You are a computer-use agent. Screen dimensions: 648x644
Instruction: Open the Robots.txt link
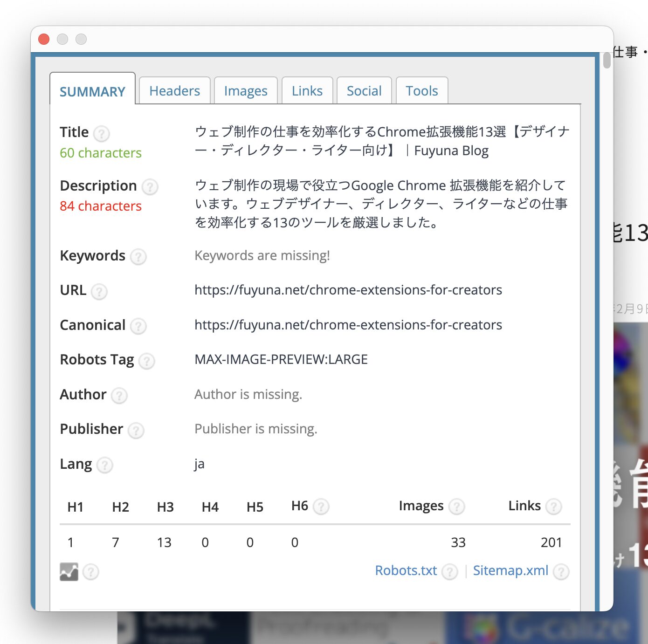pos(406,570)
